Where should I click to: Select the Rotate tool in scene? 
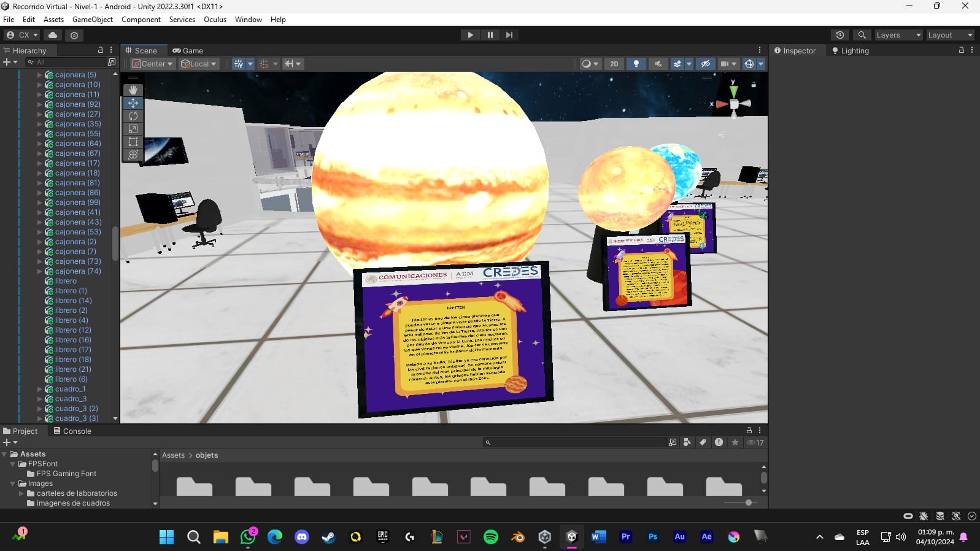(133, 116)
